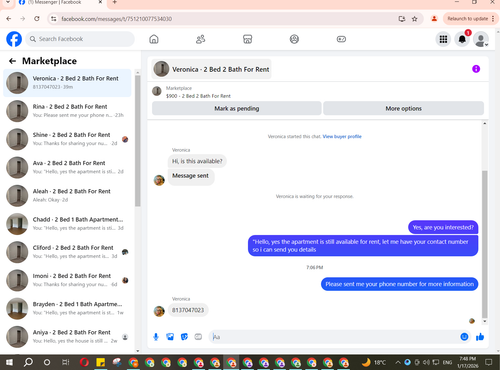Click the 'Please sent me your phone number' message
The height and width of the screenshot is (370, 500).
point(399,284)
